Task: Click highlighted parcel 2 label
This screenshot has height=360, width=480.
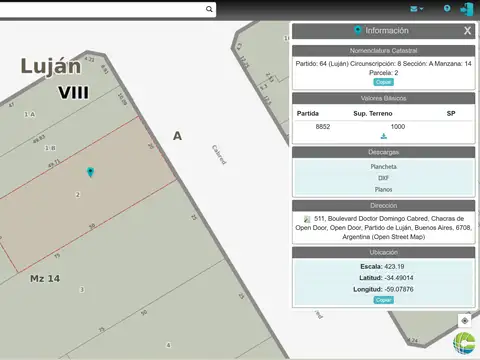Action: coord(78,194)
